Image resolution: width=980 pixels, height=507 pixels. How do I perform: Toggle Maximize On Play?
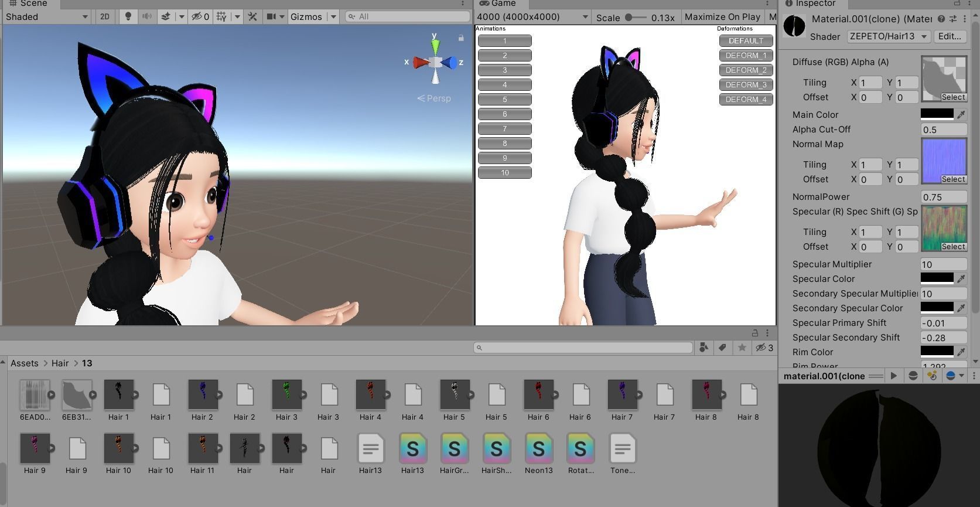[x=722, y=17]
